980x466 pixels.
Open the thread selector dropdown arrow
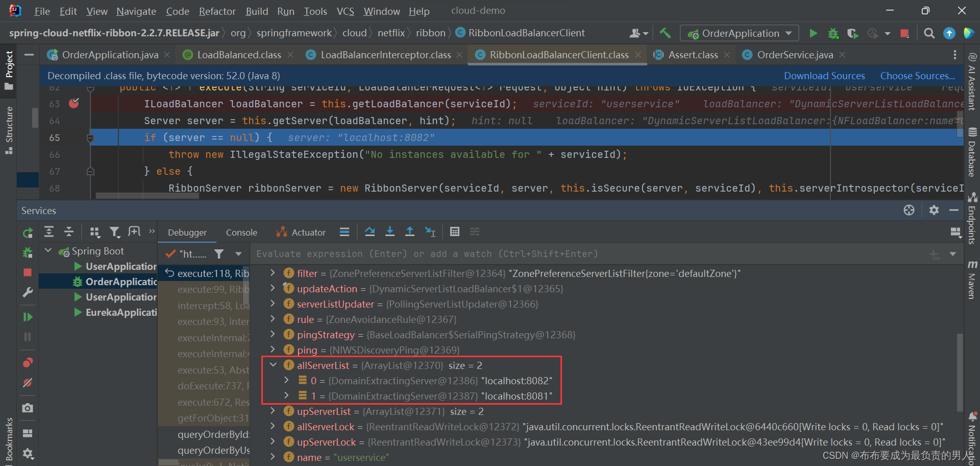tap(238, 254)
